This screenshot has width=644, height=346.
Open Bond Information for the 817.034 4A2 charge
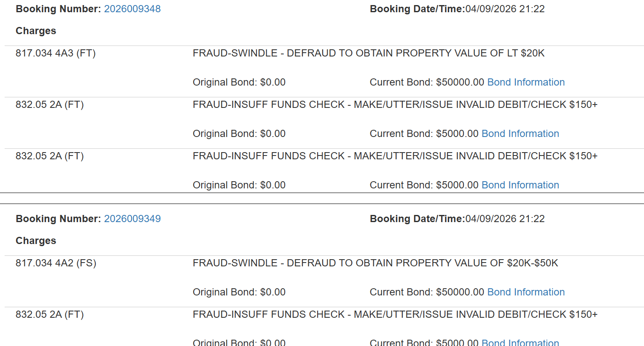tap(525, 292)
